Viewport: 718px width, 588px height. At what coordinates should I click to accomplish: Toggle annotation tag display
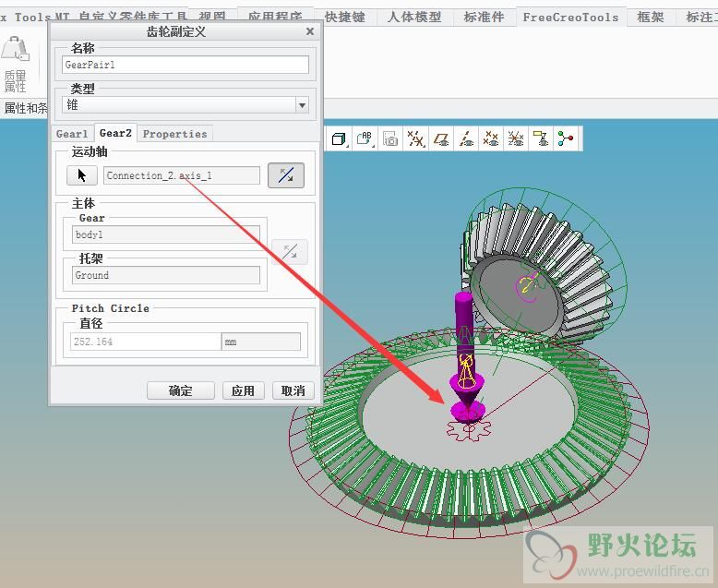541,138
